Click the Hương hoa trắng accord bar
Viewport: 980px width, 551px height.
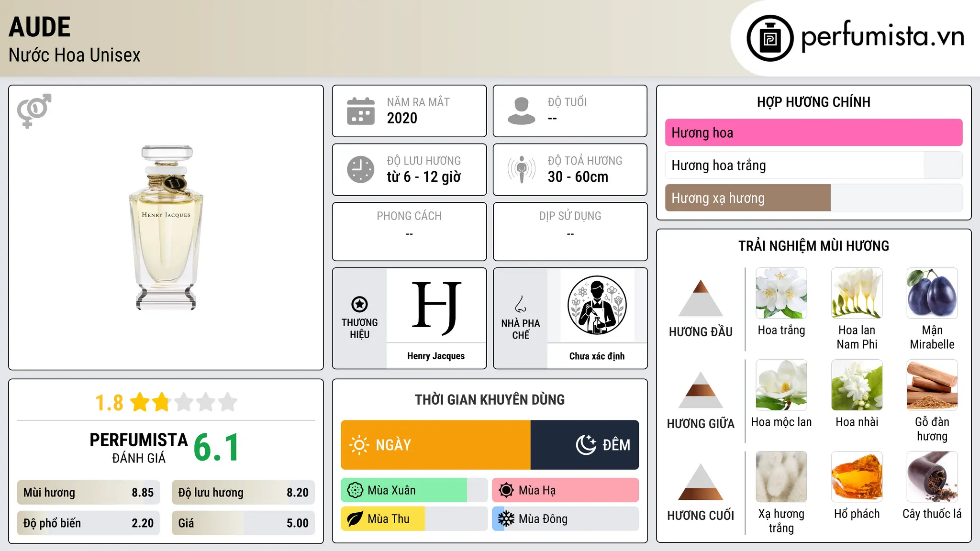813,165
